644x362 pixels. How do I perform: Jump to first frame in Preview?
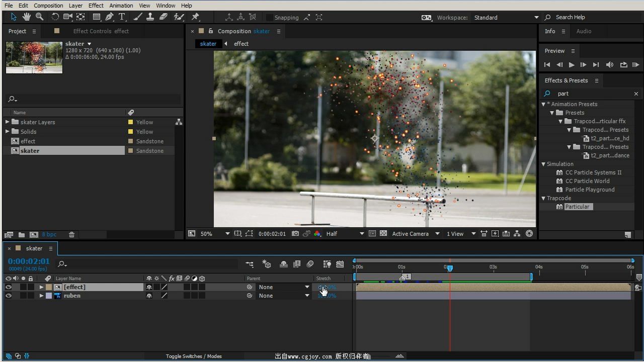tap(547, 65)
